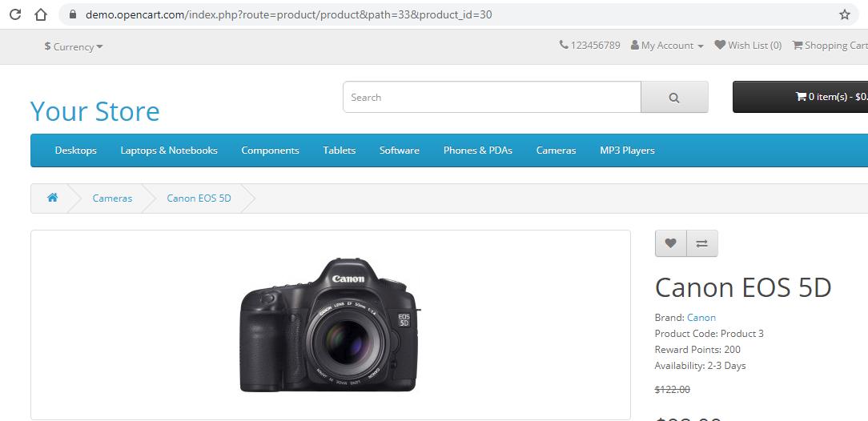This screenshot has height=421, width=868.
Task: Add Canon EOS 5D to wish list heart
Action: point(670,243)
